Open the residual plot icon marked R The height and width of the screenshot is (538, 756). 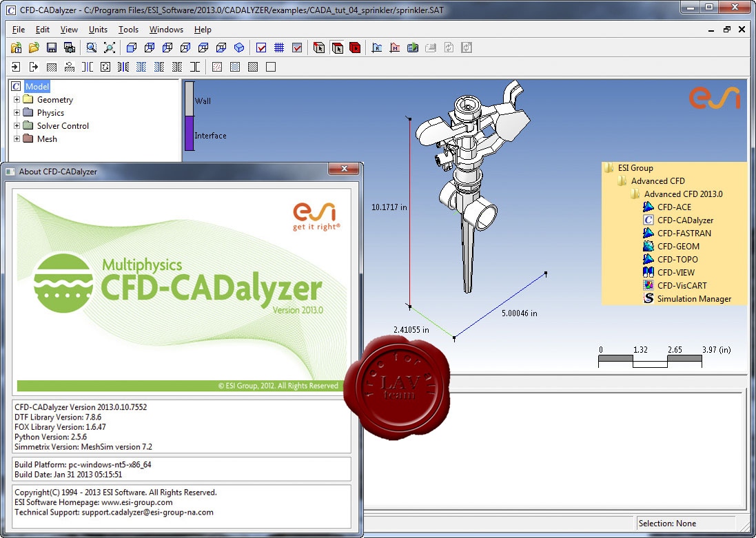(x=377, y=48)
